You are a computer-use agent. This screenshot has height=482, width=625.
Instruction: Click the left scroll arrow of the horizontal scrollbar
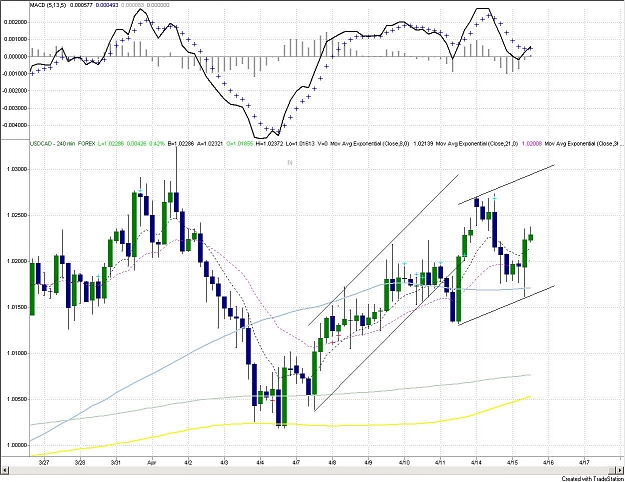4,470
